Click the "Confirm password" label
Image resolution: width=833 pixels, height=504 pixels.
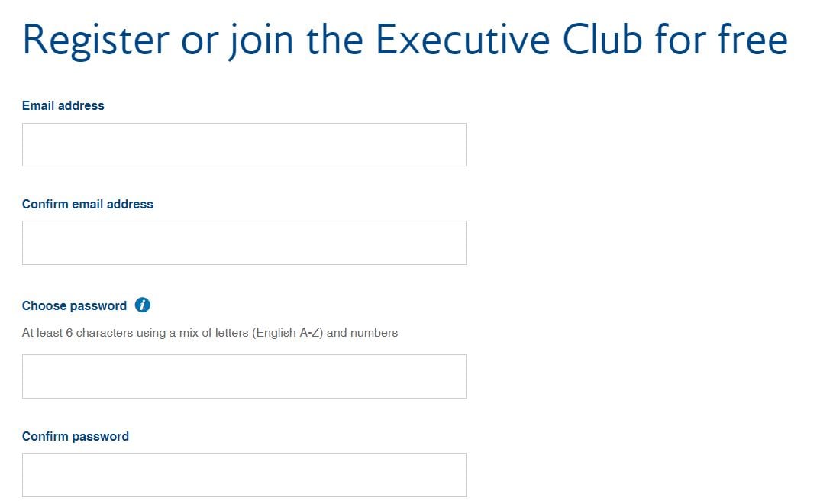76,436
